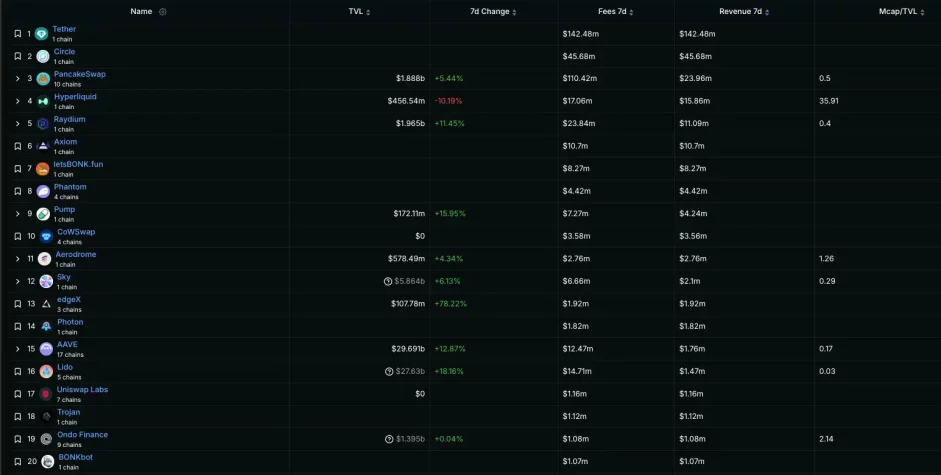Click the Hyperliquid logo icon
The height and width of the screenshot is (475, 941).
click(43, 101)
